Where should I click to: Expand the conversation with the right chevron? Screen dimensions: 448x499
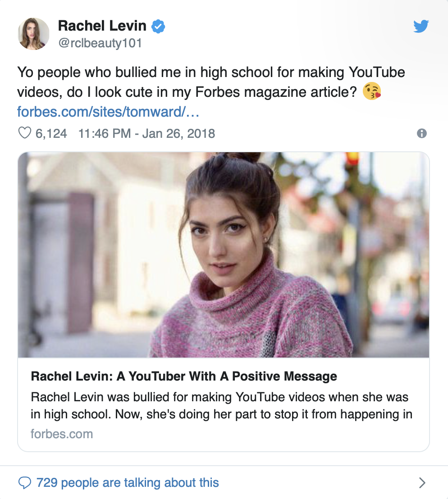coord(422,483)
